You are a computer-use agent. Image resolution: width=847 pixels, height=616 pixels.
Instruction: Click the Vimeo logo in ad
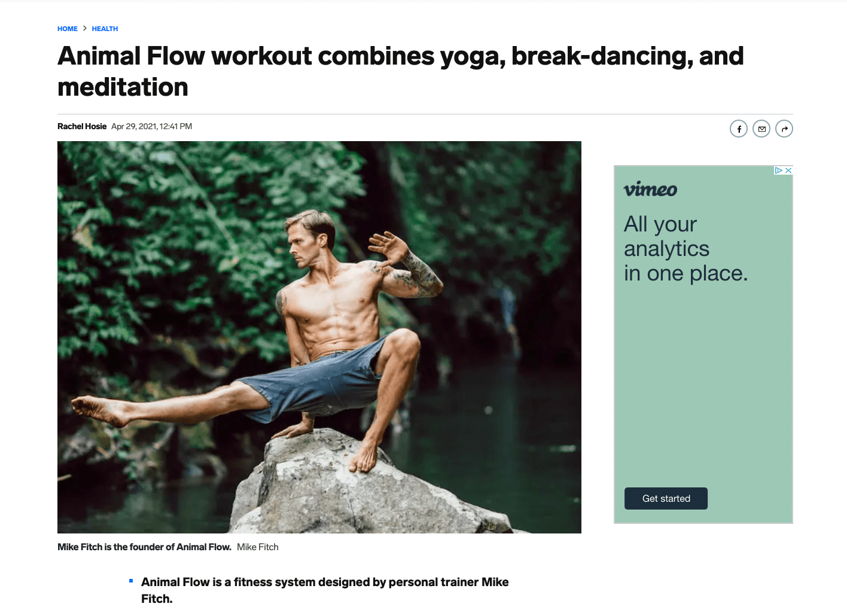(x=650, y=190)
